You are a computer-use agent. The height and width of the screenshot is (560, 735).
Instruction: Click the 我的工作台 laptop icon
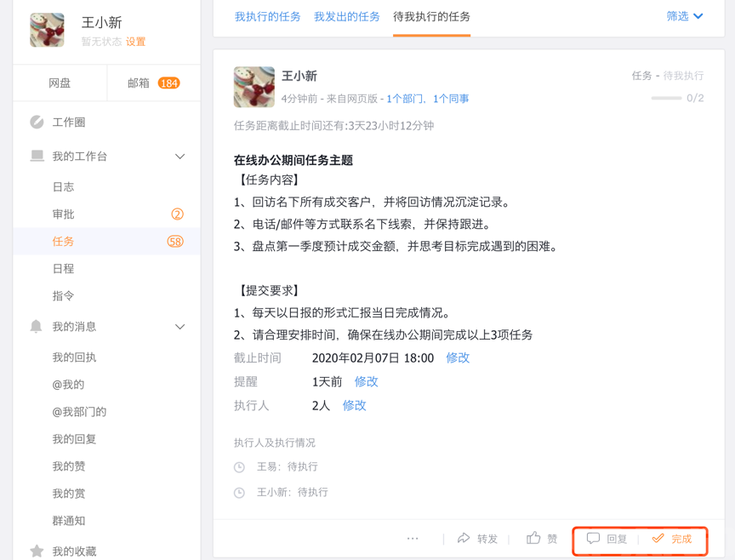(x=37, y=156)
